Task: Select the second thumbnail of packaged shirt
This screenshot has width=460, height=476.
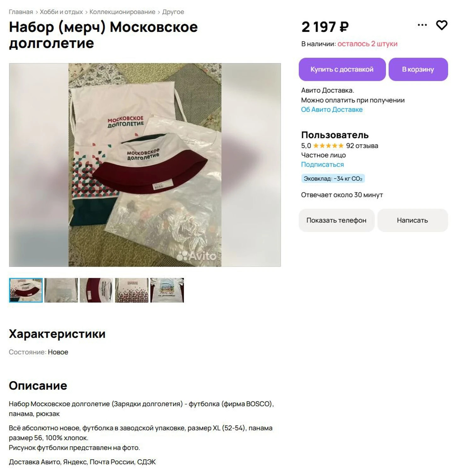Action: (61, 290)
